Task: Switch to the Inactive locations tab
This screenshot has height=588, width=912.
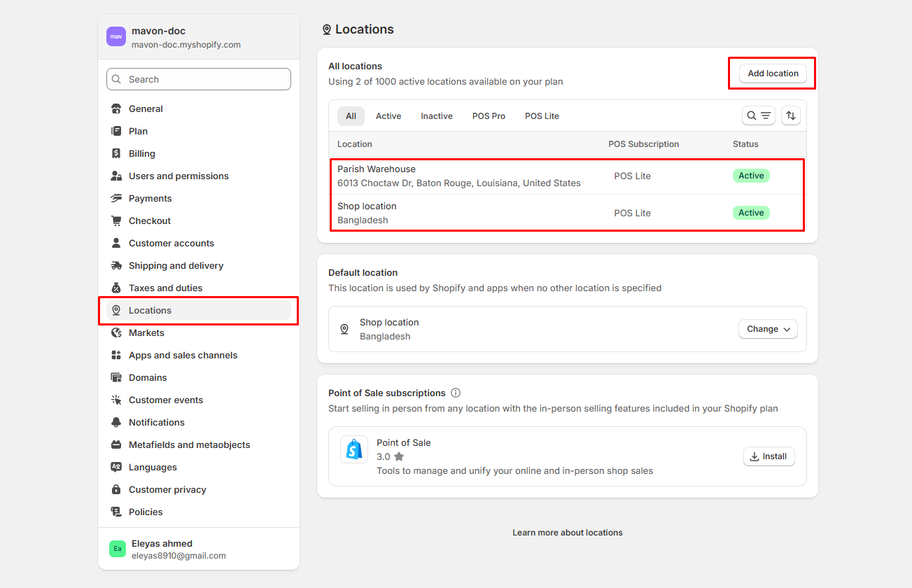Action: coord(436,116)
